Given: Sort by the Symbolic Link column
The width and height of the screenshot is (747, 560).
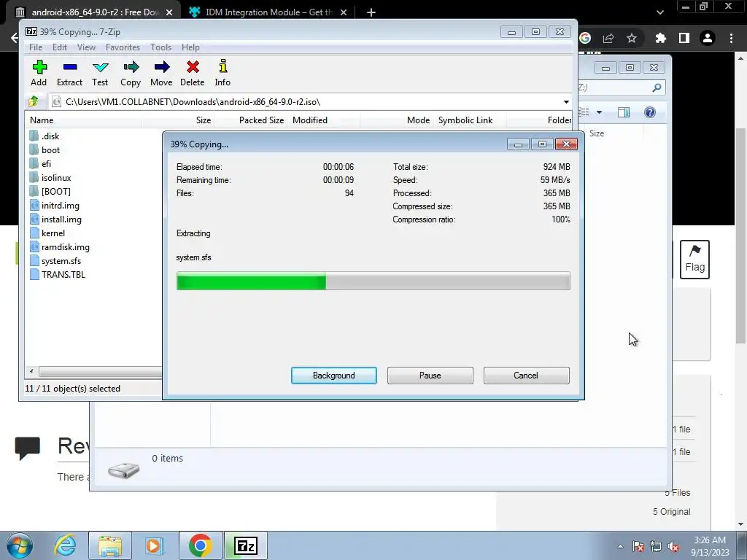Looking at the screenshot, I should (x=470, y=120).
